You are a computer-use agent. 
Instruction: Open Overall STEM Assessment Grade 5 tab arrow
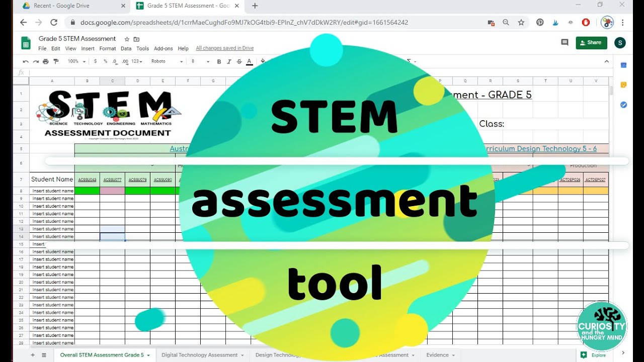coord(149,355)
